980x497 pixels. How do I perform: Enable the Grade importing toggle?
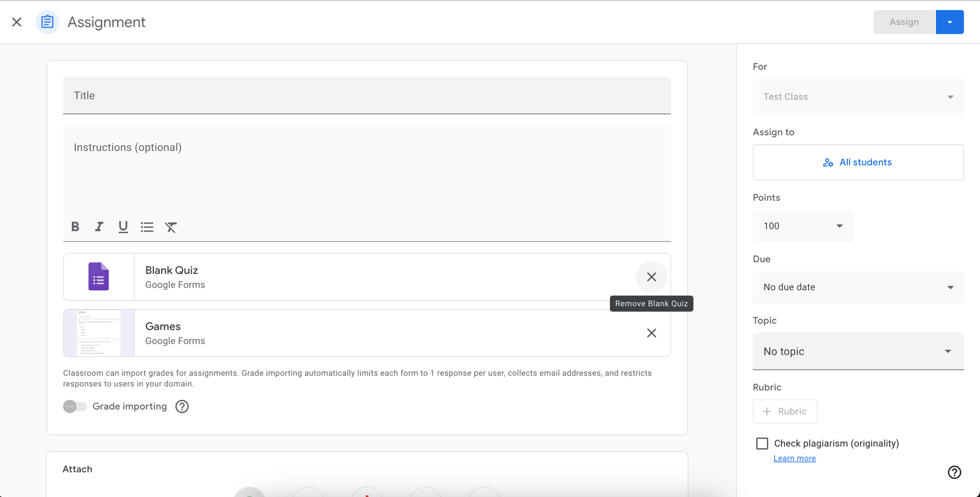pos(74,406)
